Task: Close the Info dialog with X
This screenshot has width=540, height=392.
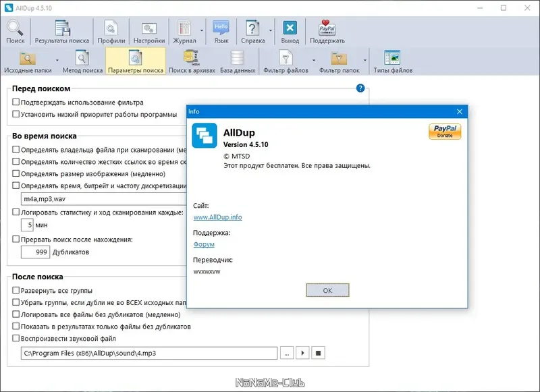Action: [x=460, y=111]
